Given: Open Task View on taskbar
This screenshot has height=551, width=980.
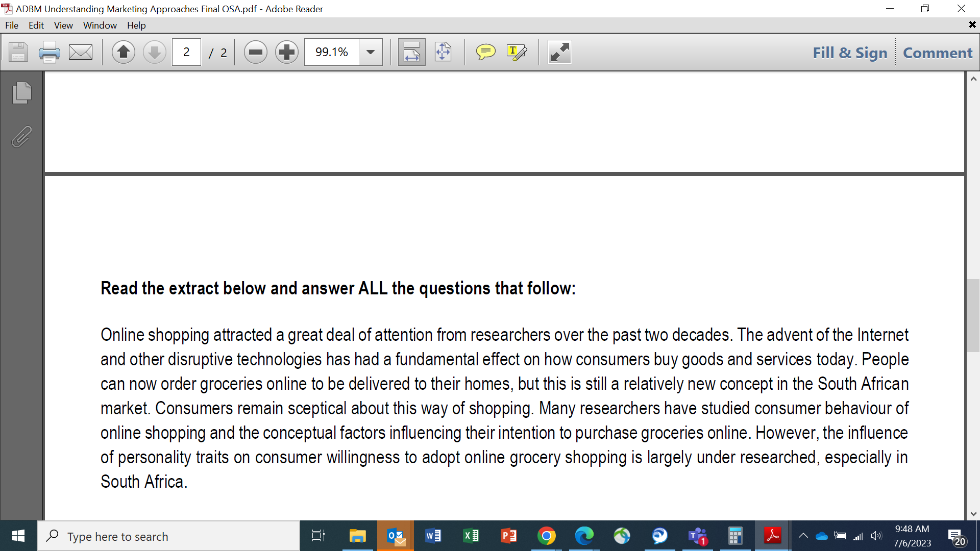Looking at the screenshot, I should click(x=318, y=536).
